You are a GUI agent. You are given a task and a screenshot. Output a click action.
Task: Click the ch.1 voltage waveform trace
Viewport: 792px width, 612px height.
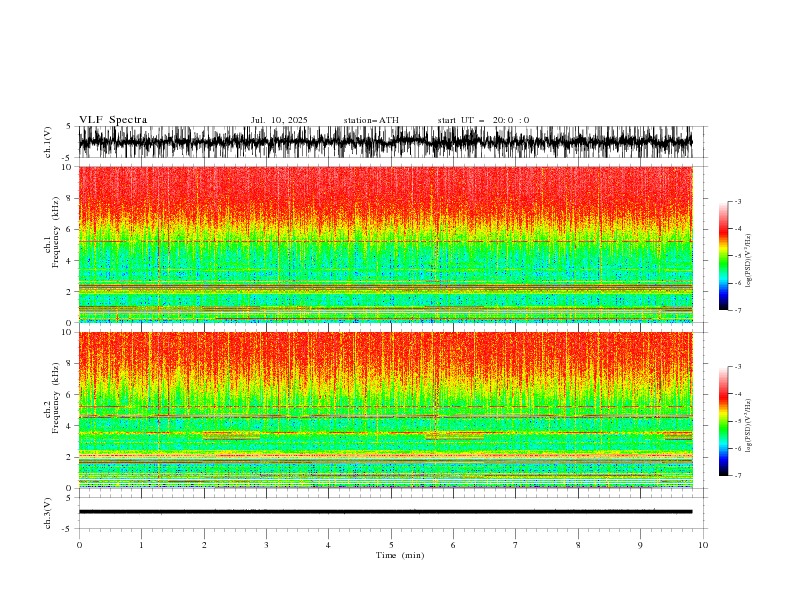point(385,142)
